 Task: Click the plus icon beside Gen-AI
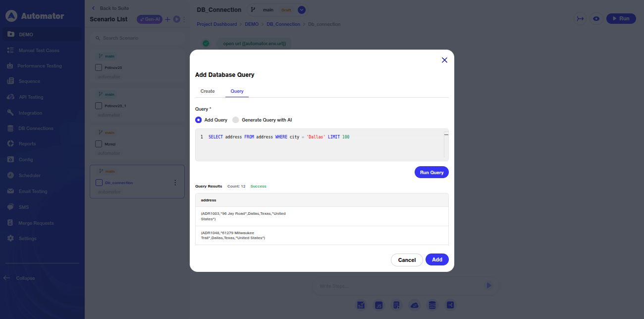tap(167, 19)
